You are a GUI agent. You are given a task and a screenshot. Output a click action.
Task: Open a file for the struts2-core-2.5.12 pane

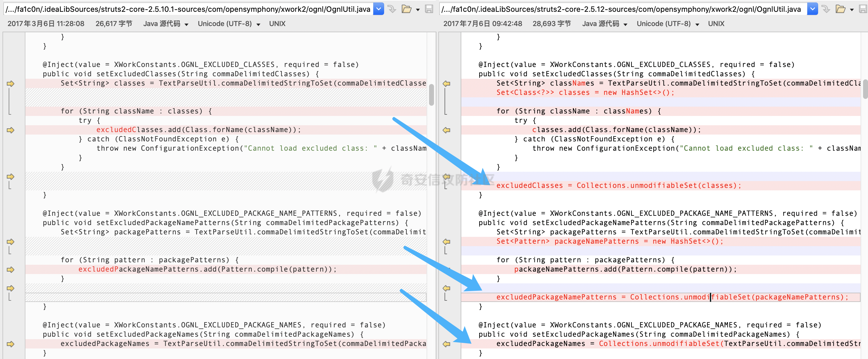click(x=840, y=9)
